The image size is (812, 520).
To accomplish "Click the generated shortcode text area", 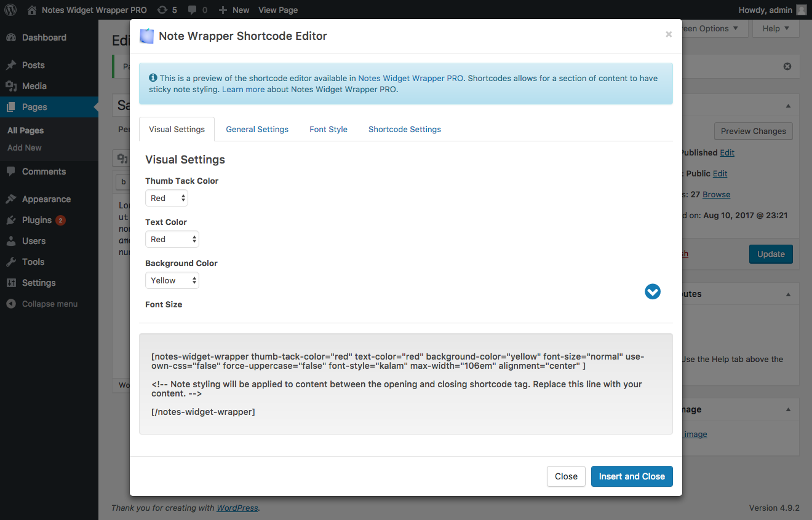I will [x=406, y=384].
